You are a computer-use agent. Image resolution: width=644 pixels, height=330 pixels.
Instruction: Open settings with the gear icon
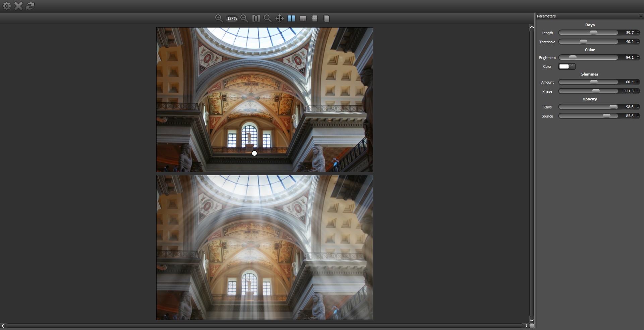(x=6, y=6)
